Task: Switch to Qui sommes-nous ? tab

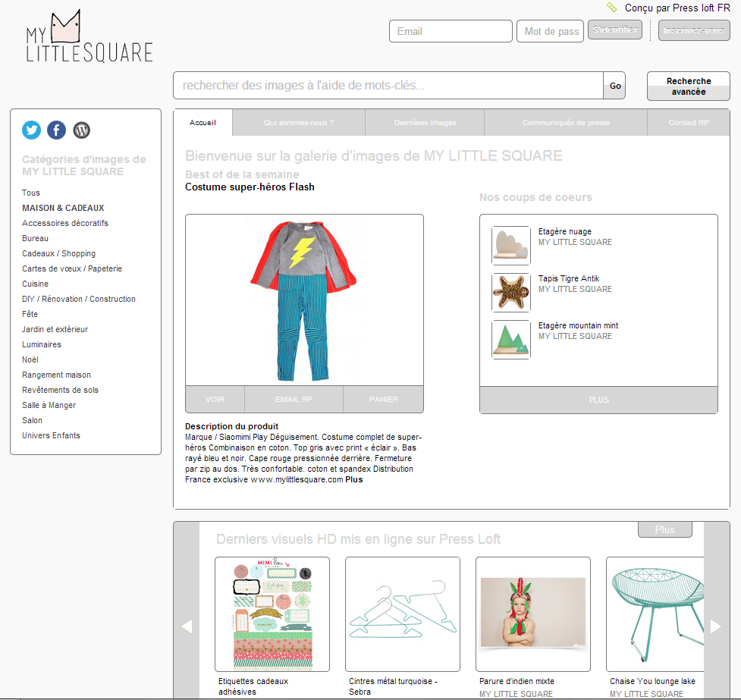Action: tap(299, 122)
